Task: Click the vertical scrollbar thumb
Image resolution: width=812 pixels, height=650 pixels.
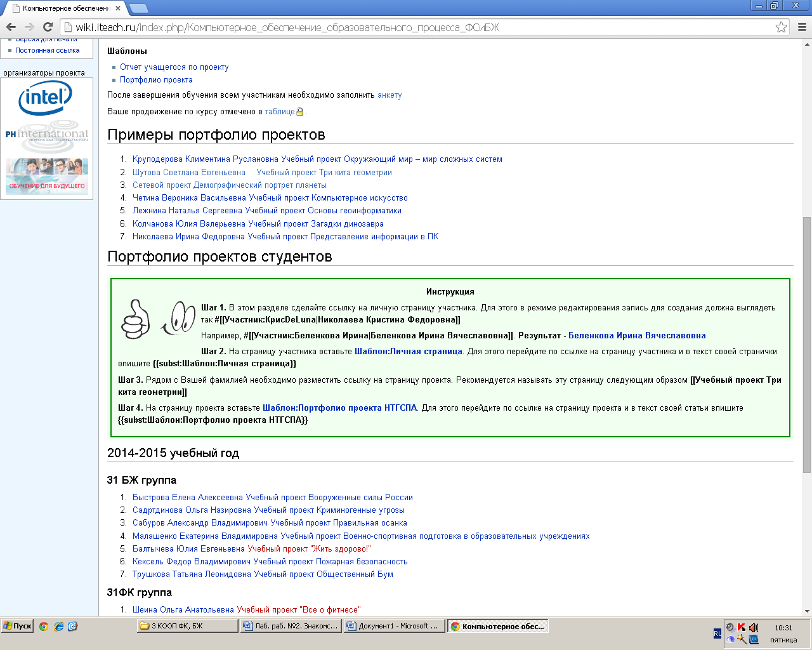Action: click(807, 345)
